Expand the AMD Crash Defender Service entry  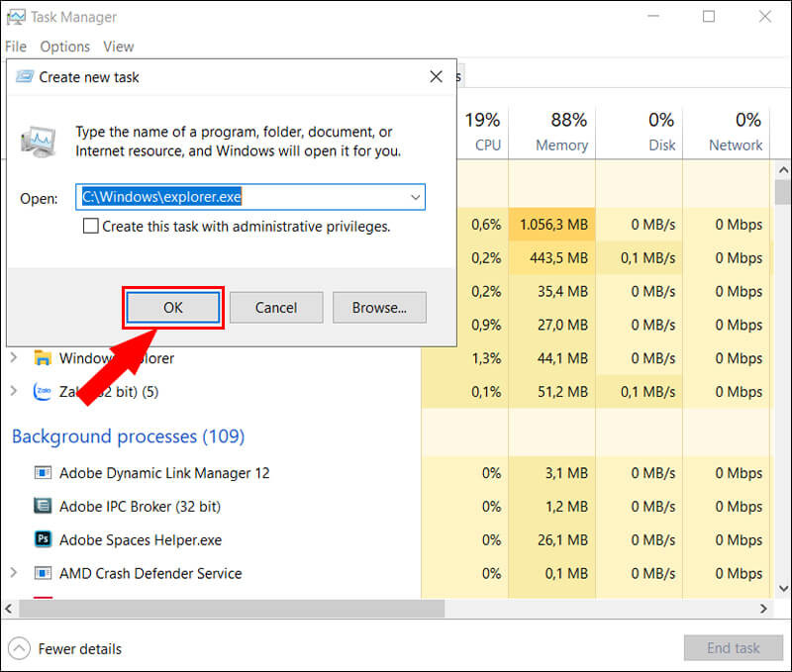pos(14,573)
